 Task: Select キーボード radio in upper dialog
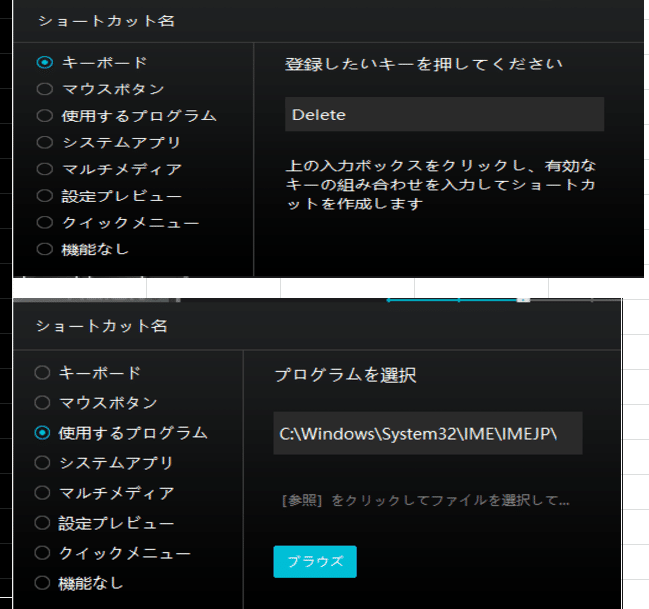45,63
